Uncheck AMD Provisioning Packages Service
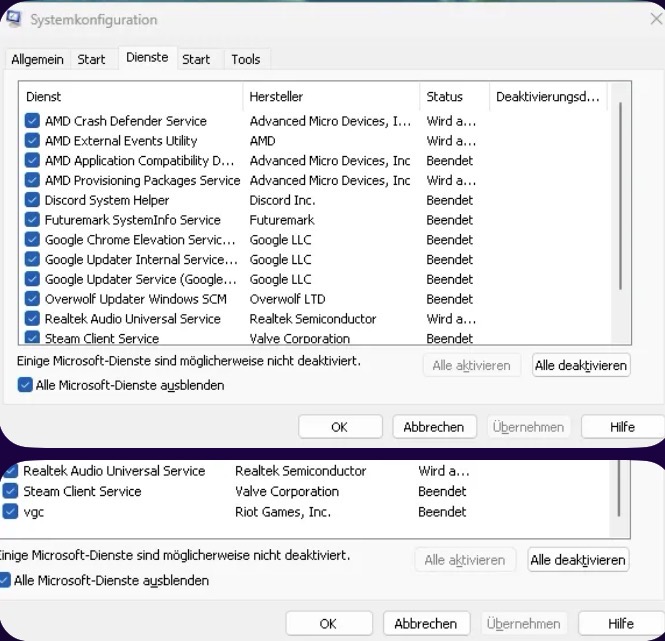 (x=32, y=180)
